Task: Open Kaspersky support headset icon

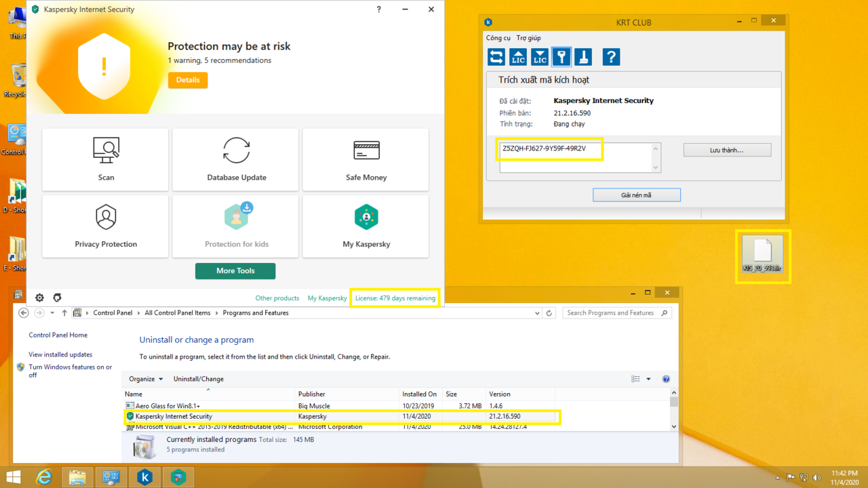Action: tap(57, 298)
